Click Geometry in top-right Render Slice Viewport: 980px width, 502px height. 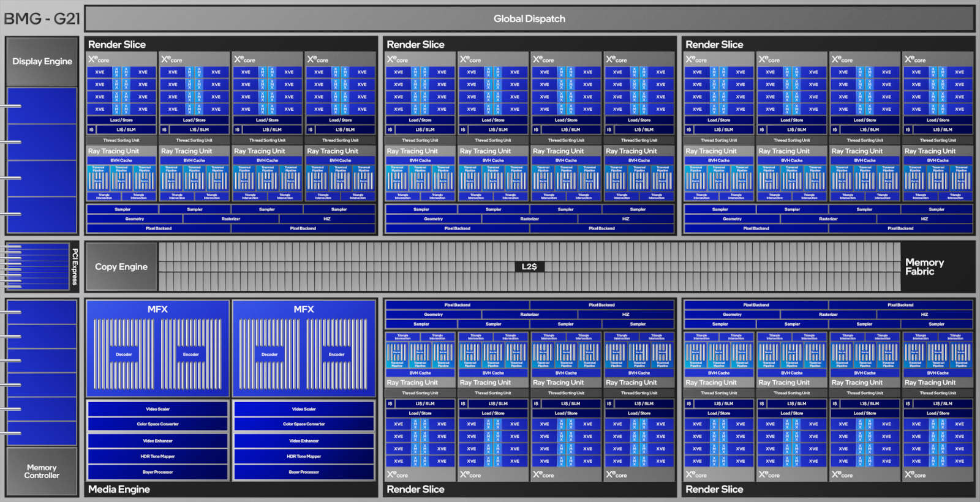coord(732,219)
